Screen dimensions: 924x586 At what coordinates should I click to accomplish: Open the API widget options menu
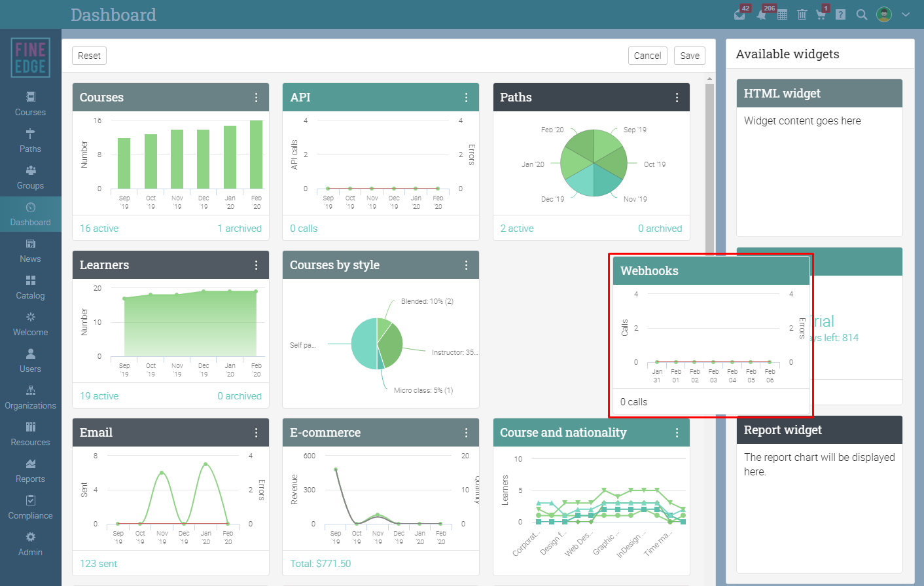[x=466, y=98]
